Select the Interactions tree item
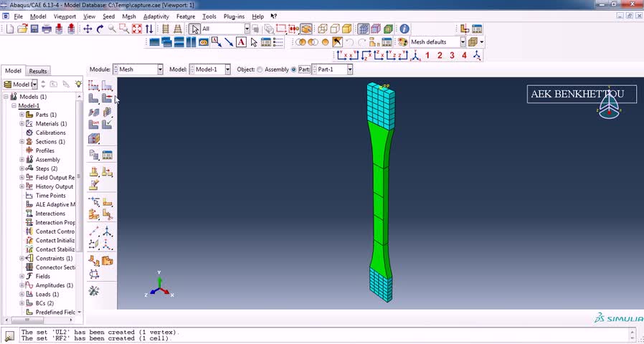 pos(50,214)
